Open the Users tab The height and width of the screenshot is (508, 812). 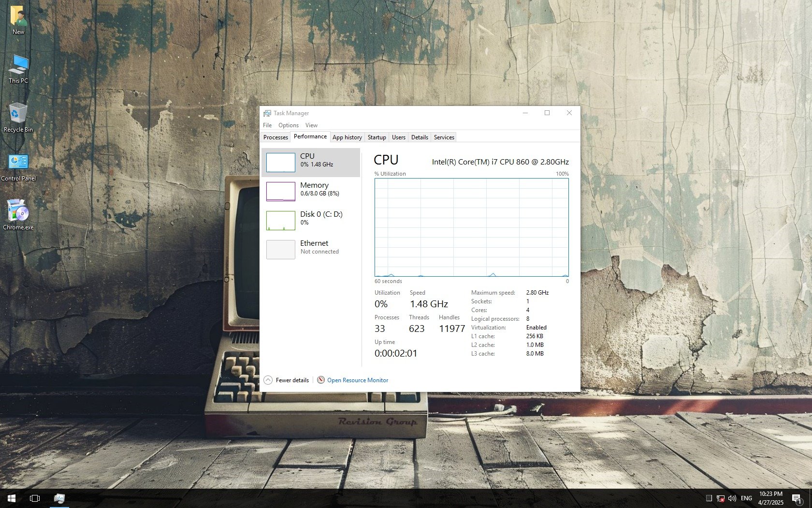[x=399, y=137]
